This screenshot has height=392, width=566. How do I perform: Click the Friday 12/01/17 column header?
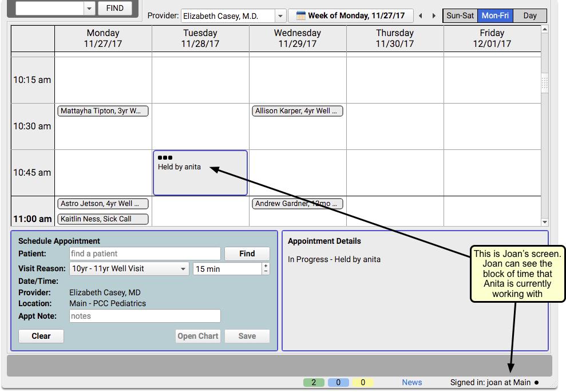point(492,38)
